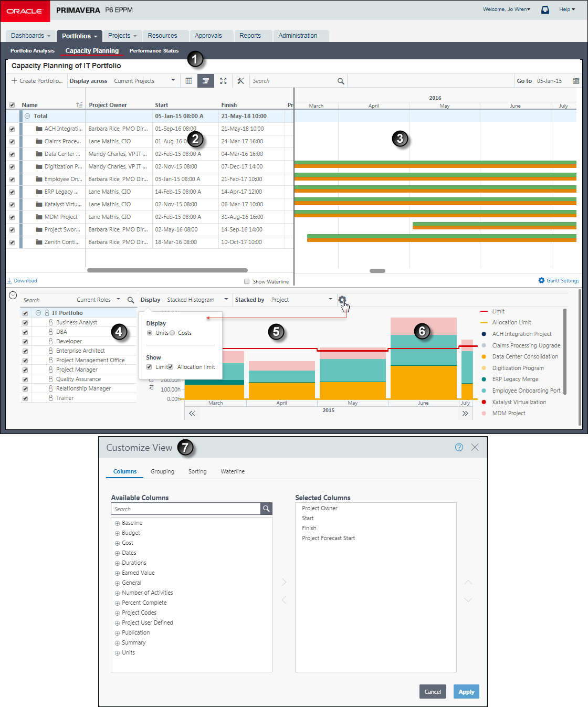Open the Projects menu tab
The image size is (588, 707).
pos(122,36)
